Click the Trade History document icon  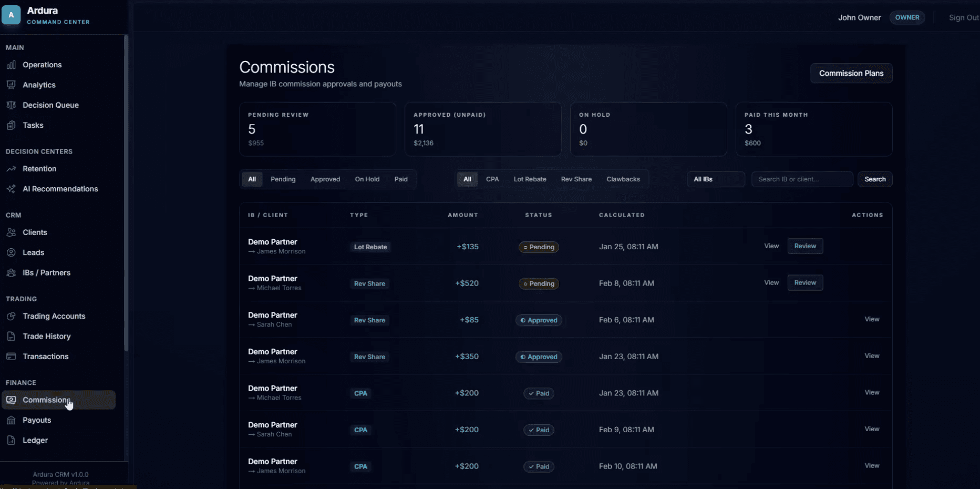11,337
